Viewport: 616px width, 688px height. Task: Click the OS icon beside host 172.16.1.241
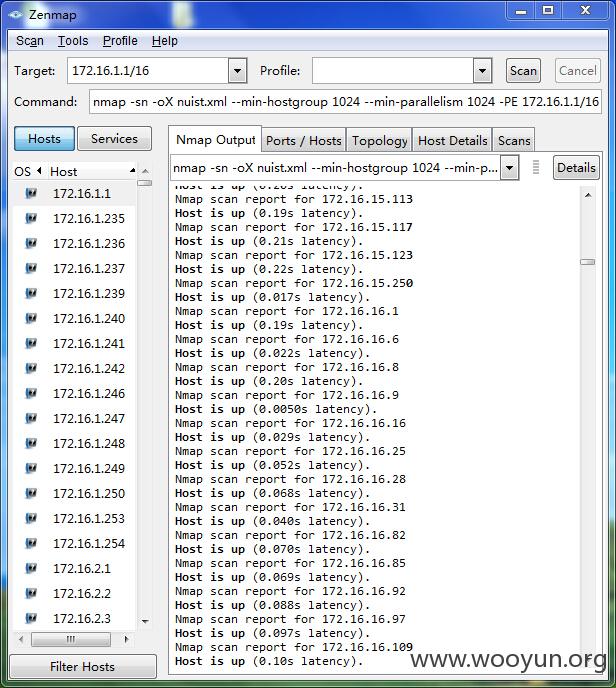(31, 343)
